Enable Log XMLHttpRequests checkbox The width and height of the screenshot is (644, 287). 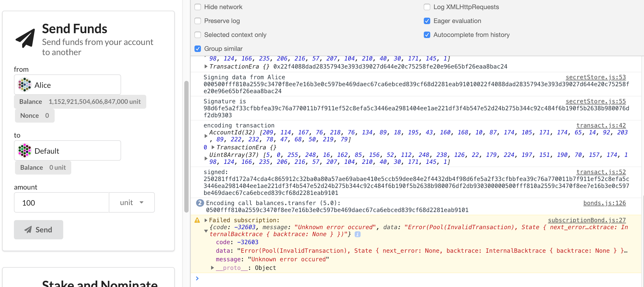427,7
